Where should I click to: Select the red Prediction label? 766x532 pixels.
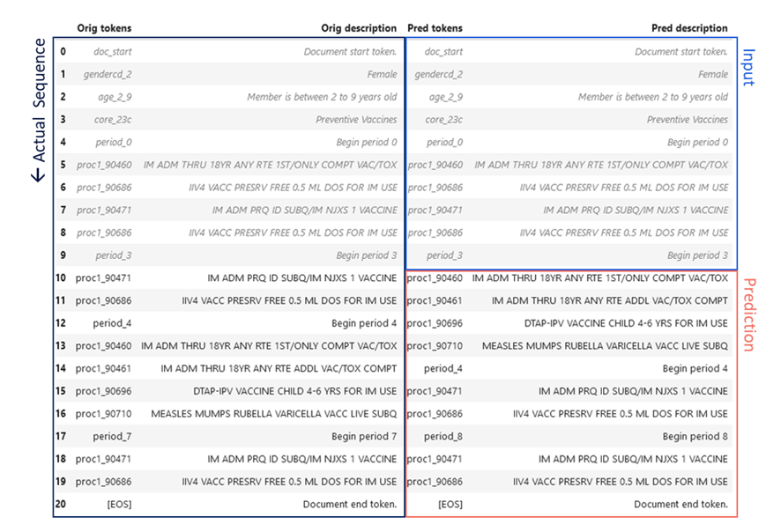click(x=748, y=314)
